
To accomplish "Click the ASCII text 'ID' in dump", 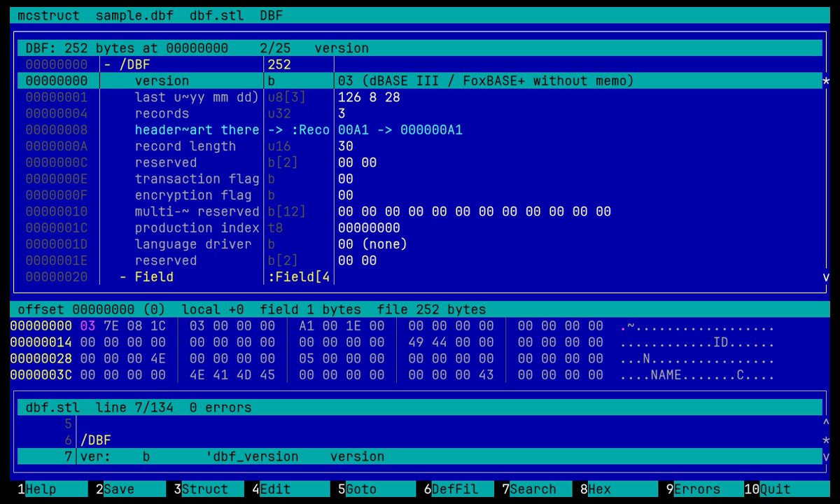I will 721,342.
